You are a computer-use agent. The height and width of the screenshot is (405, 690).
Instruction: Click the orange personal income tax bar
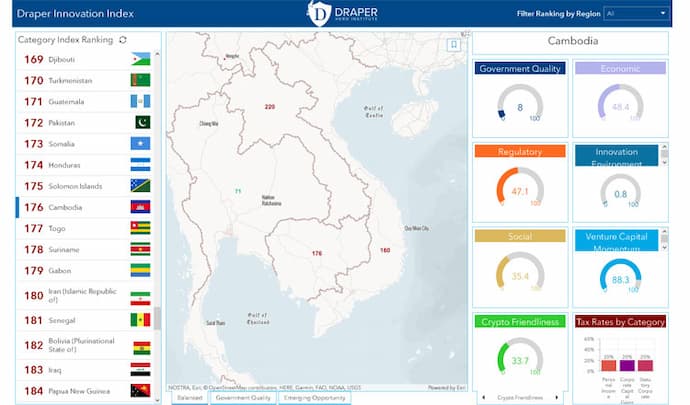pos(609,365)
